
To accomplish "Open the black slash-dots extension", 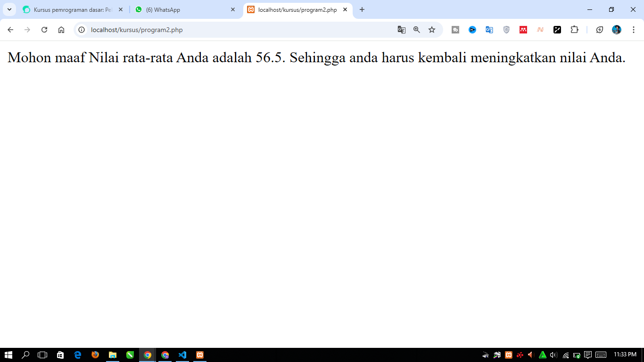I will point(557,30).
